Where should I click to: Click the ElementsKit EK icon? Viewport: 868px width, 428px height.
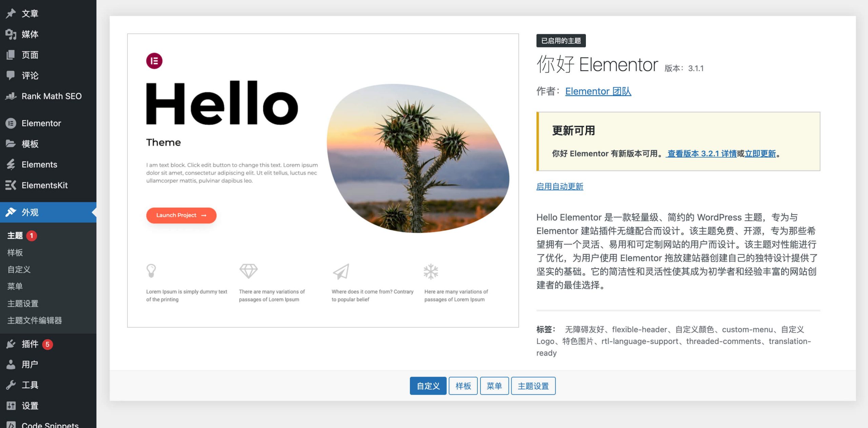[11, 185]
